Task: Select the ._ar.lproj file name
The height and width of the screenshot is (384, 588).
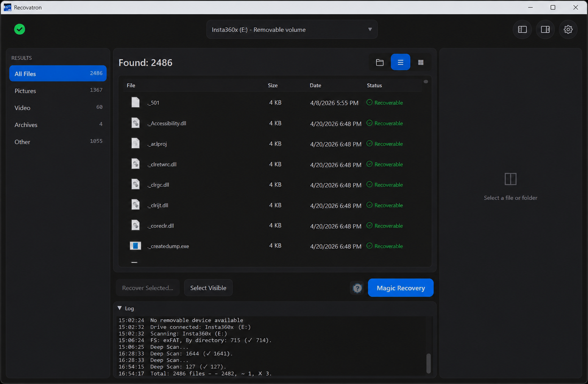Action: pos(157,144)
